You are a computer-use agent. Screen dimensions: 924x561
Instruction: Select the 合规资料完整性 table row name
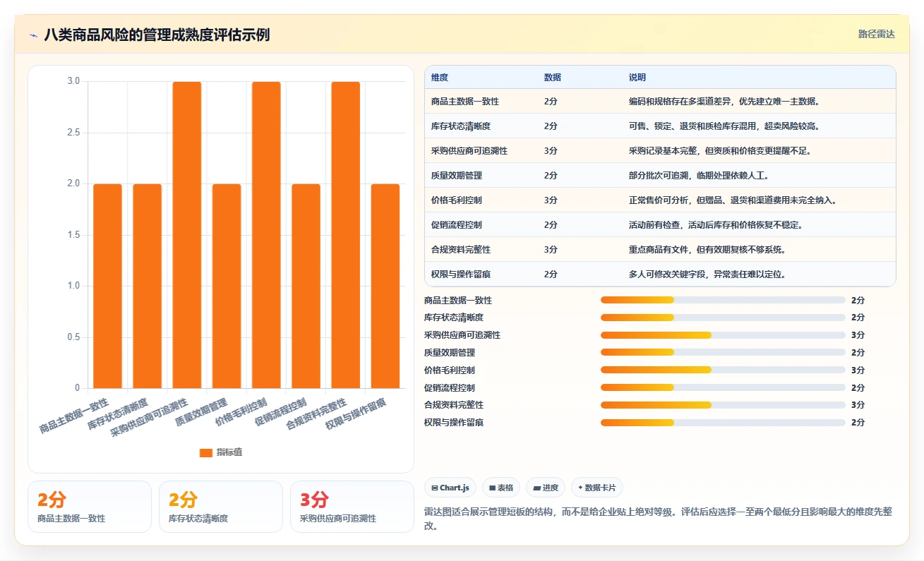(461, 250)
